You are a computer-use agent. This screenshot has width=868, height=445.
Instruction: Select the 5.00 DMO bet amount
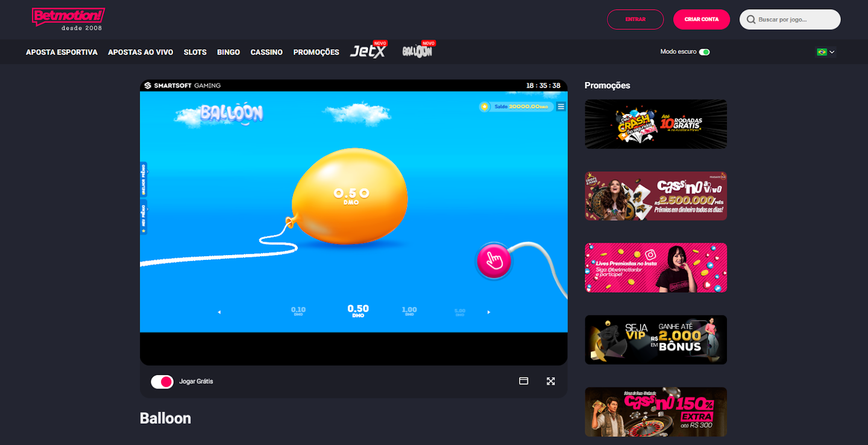tap(460, 312)
